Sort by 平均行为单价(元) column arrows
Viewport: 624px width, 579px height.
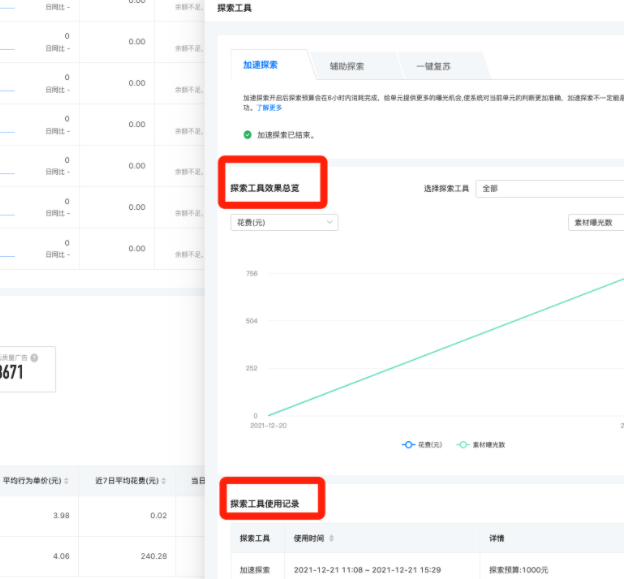pos(66,481)
